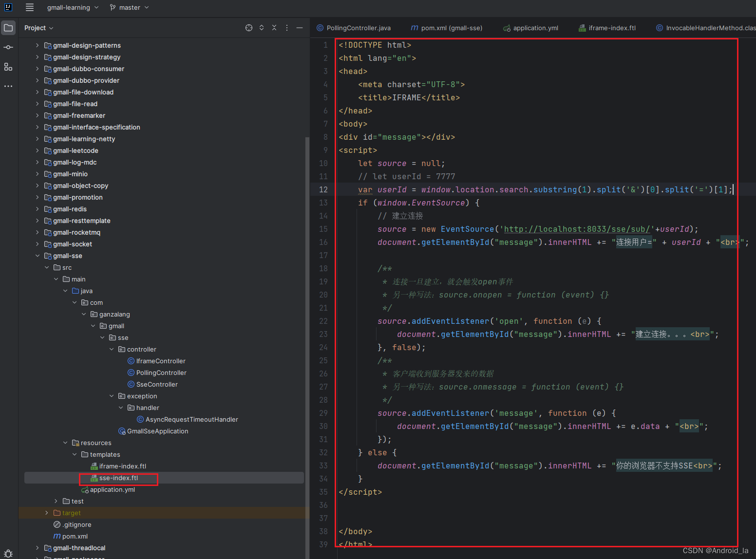Viewport: 756px width, 559px height.
Task: Switch to iframe-index.ftl tab
Action: point(607,28)
